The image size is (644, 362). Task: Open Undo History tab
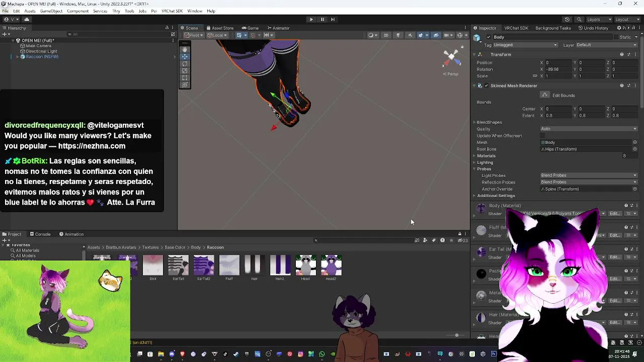[x=594, y=28]
